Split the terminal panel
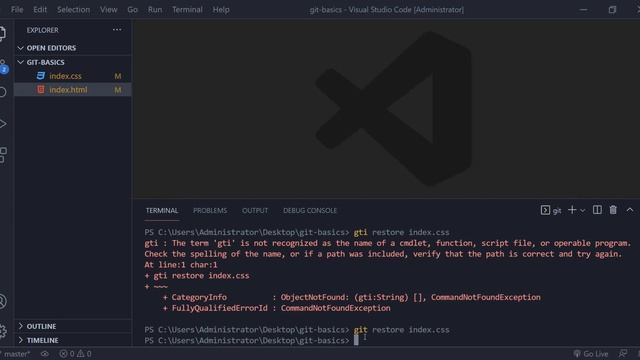This screenshot has width=640, height=360. (x=597, y=210)
